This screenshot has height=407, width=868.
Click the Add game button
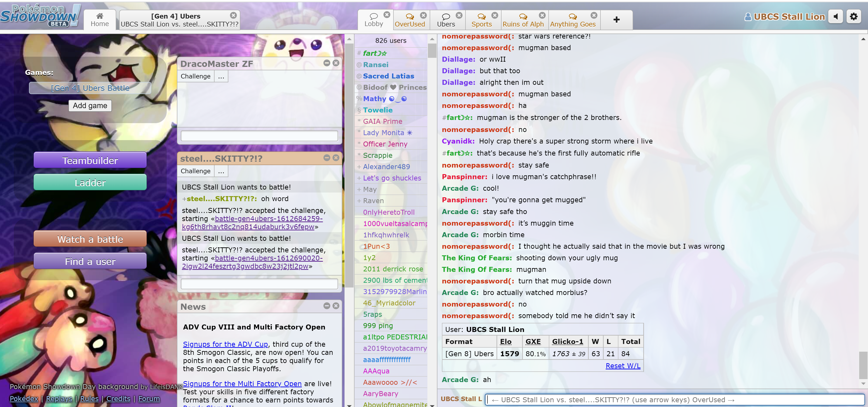pos(90,105)
